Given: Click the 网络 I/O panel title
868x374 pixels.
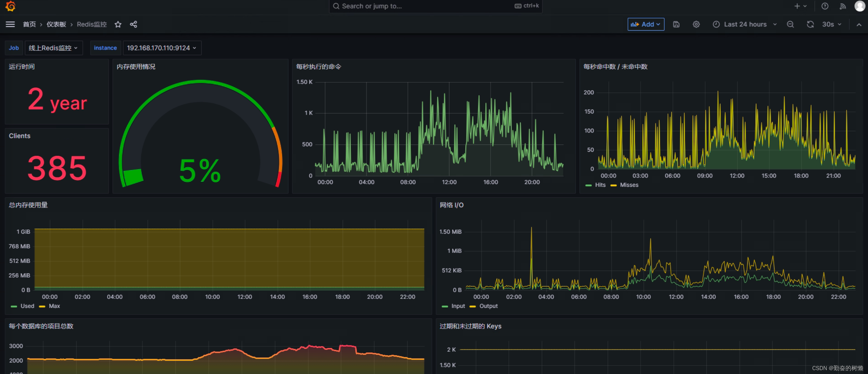Looking at the screenshot, I should (451, 205).
